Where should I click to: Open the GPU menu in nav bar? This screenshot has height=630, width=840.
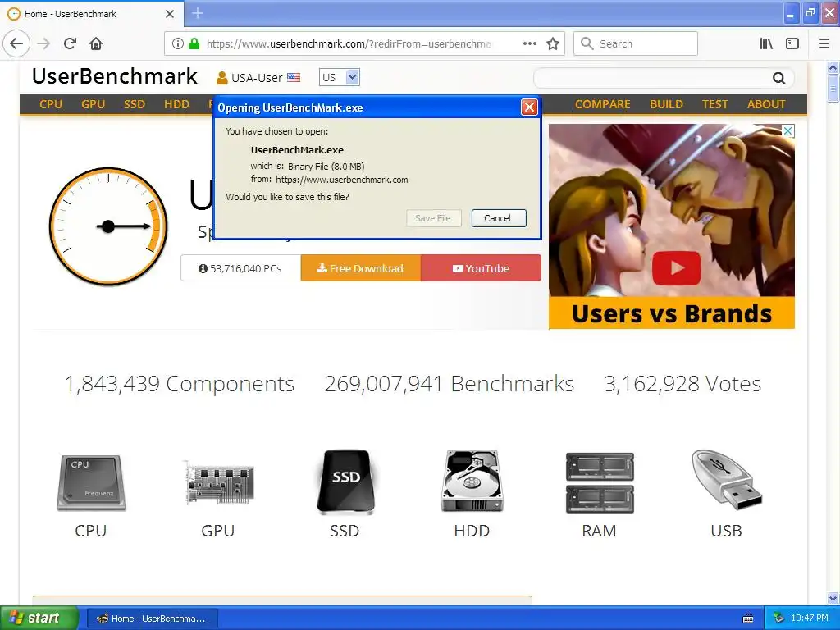(94, 104)
